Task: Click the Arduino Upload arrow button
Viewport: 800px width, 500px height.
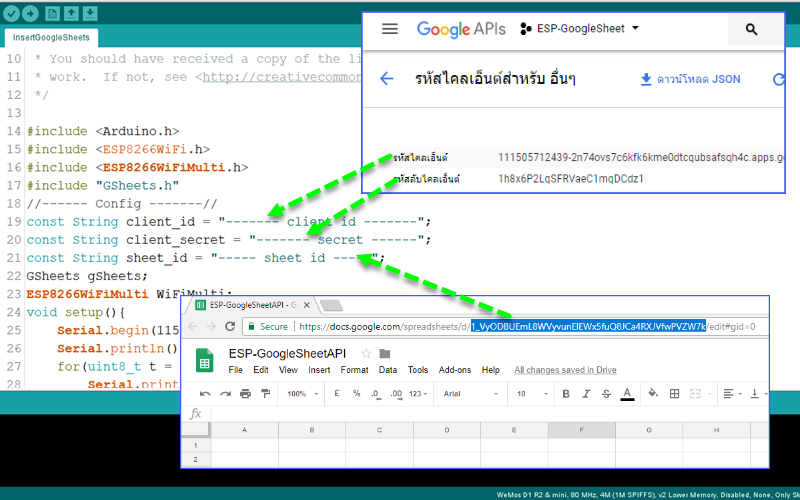Action: coord(31,14)
